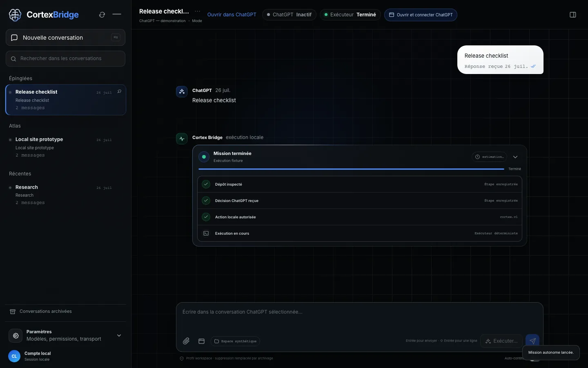The height and width of the screenshot is (368, 588).
Task: Click the ChatGPT Inactif status pill
Action: 289,15
